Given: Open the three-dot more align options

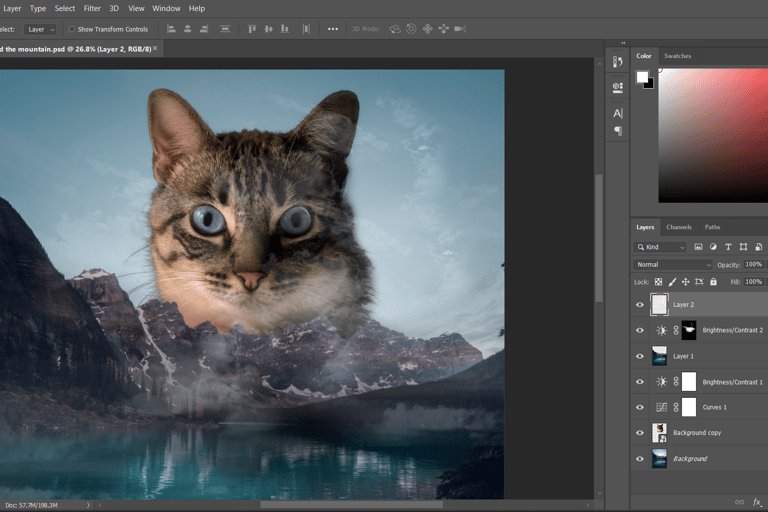Looking at the screenshot, I should [x=333, y=29].
